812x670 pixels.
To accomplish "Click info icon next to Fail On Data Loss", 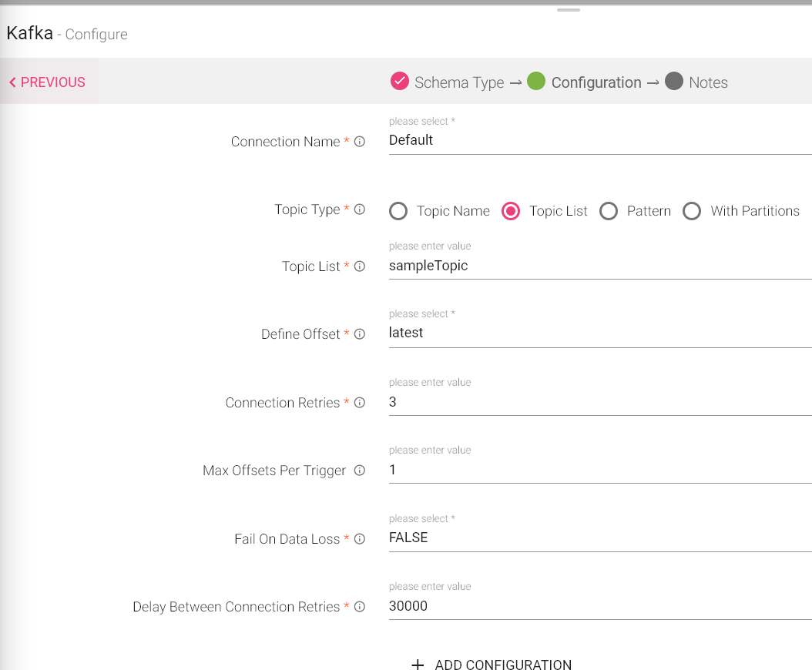I will click(x=359, y=539).
